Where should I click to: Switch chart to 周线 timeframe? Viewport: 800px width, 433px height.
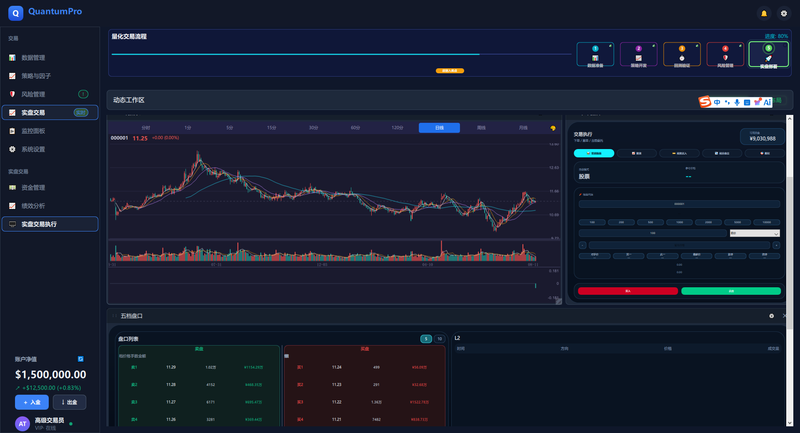pos(481,128)
